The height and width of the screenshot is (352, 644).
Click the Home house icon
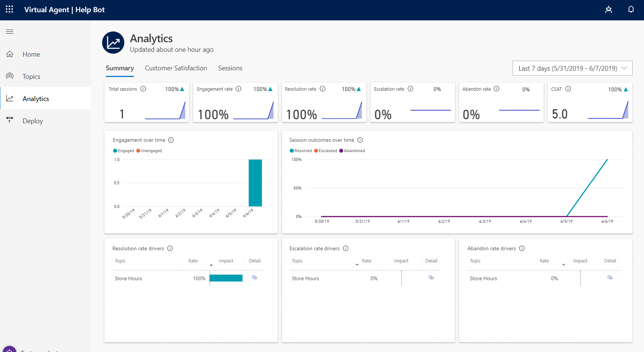coord(10,54)
